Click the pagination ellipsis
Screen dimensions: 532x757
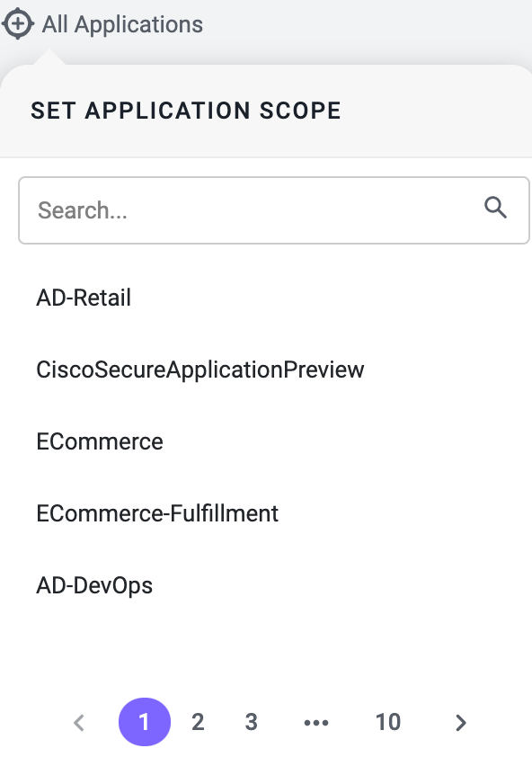[x=316, y=723]
